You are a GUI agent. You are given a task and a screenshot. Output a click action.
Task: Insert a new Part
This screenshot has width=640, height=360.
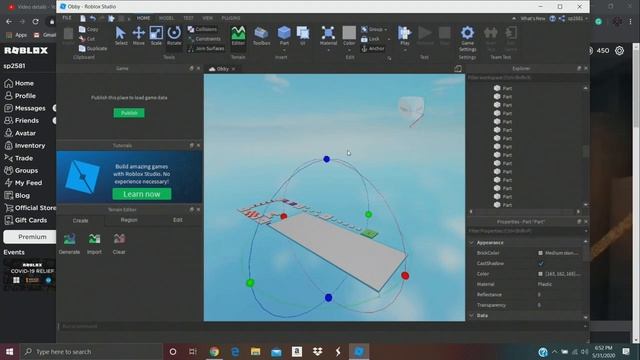point(284,35)
